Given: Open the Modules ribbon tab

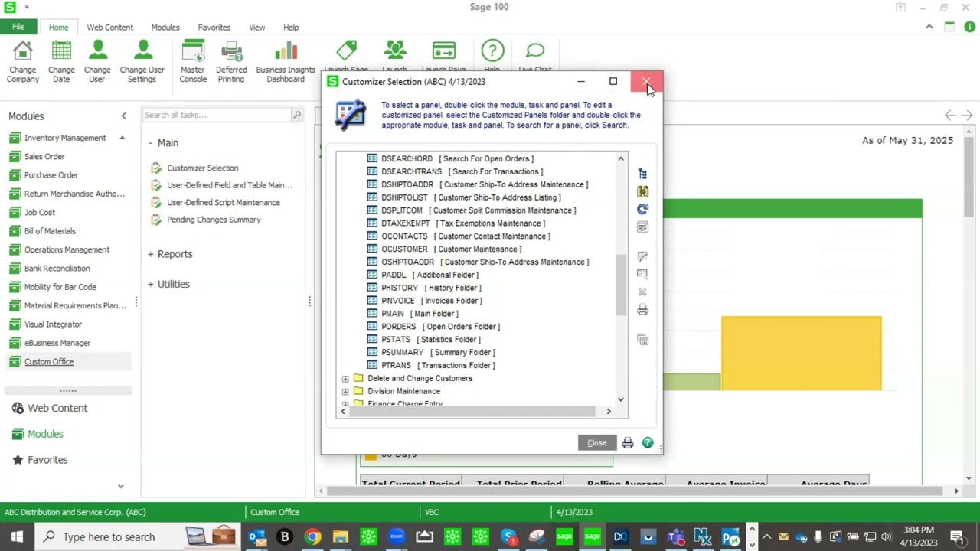Looking at the screenshot, I should click(x=165, y=28).
